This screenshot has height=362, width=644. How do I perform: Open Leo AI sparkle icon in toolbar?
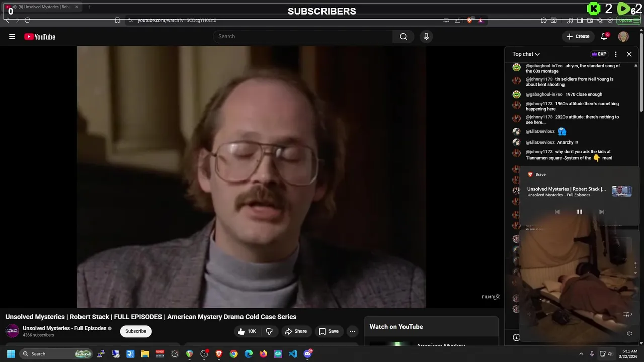pos(600,20)
